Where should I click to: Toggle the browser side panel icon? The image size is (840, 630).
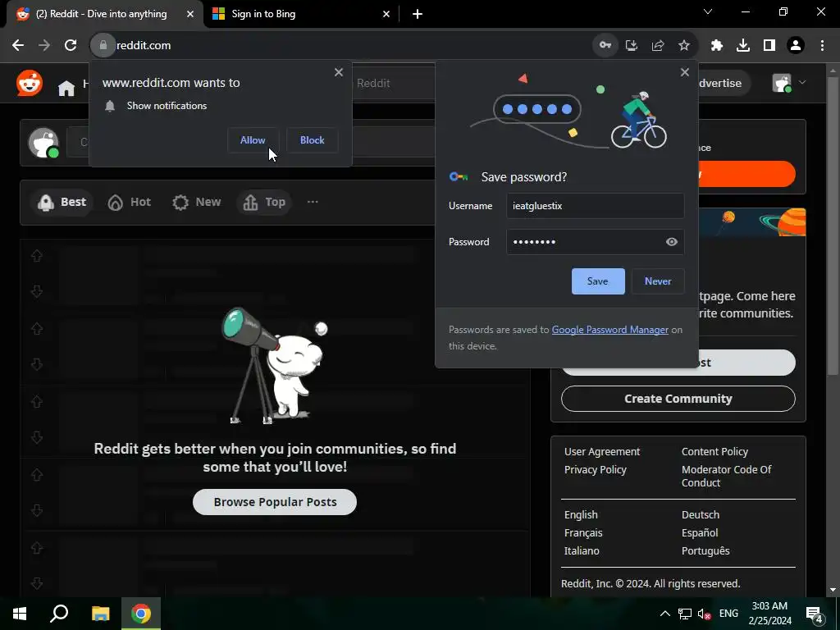tap(769, 46)
